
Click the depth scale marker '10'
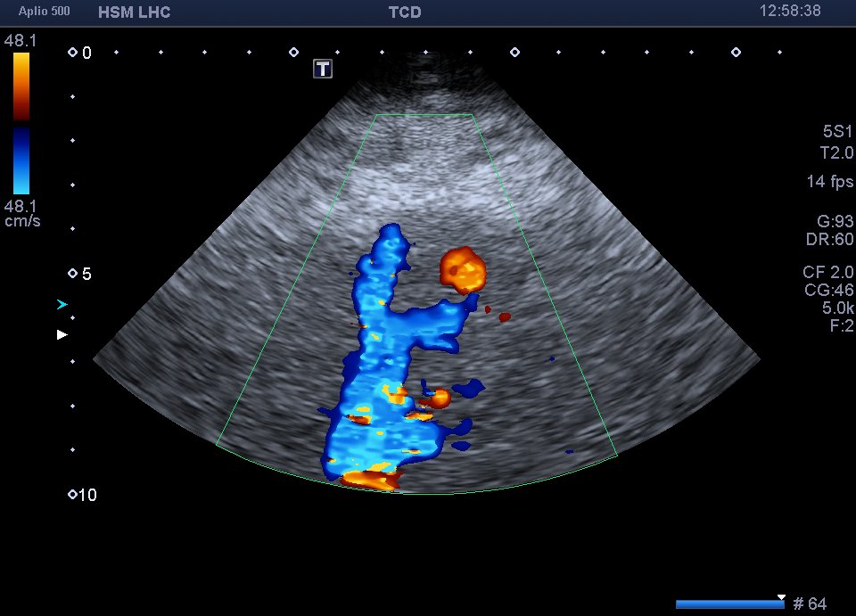tap(88, 495)
